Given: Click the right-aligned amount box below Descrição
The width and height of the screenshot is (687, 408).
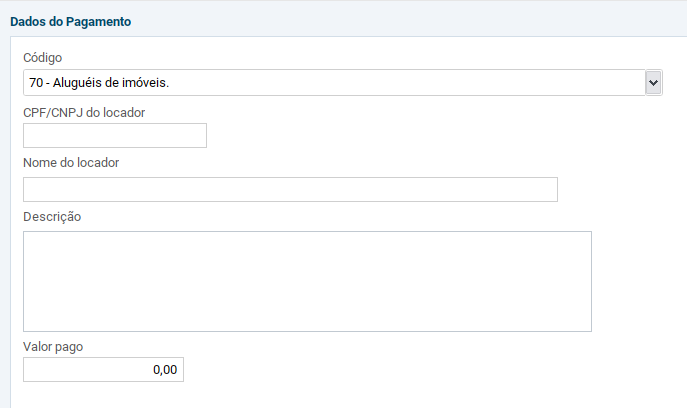Looking at the screenshot, I should click(x=103, y=369).
